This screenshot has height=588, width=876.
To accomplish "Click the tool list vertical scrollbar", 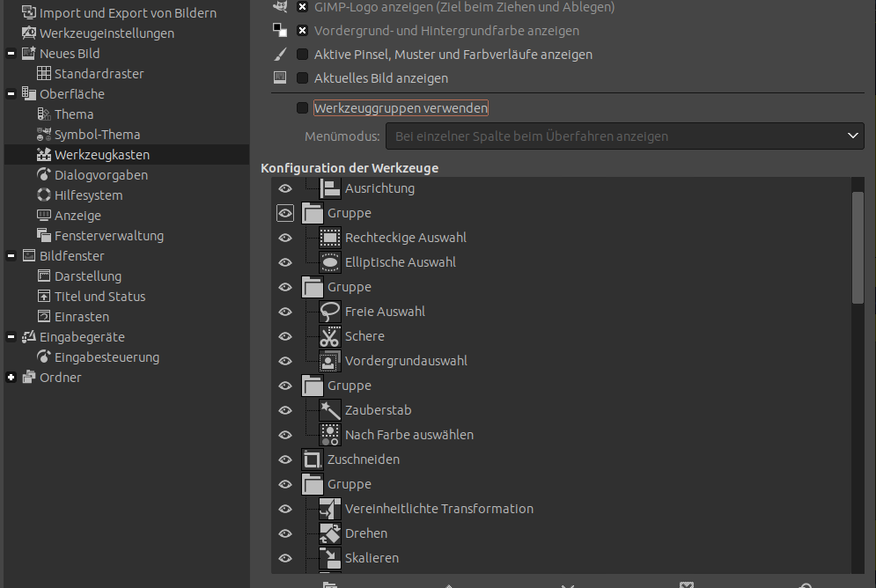I will click(858, 247).
